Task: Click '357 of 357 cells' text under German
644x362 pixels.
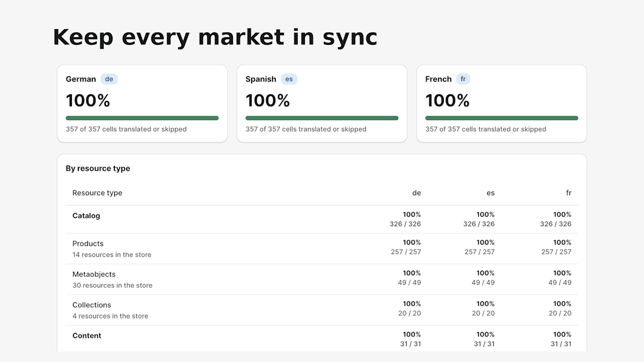Action: (x=126, y=129)
